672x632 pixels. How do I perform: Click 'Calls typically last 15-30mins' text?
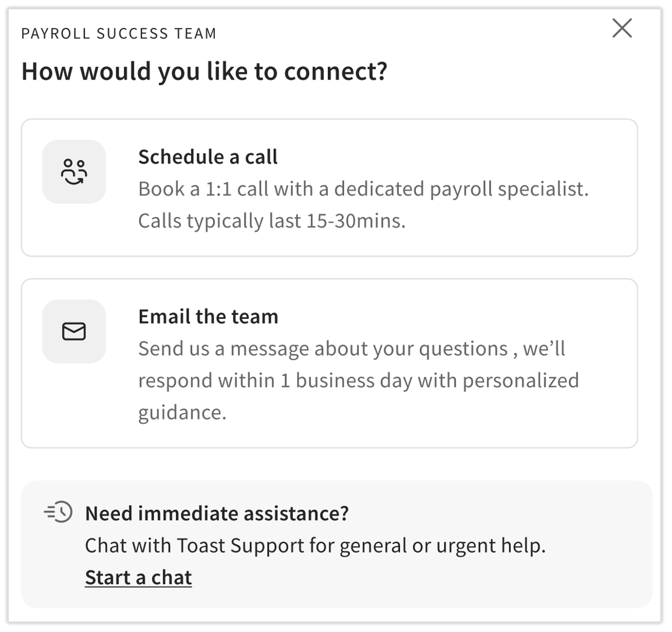click(x=271, y=221)
